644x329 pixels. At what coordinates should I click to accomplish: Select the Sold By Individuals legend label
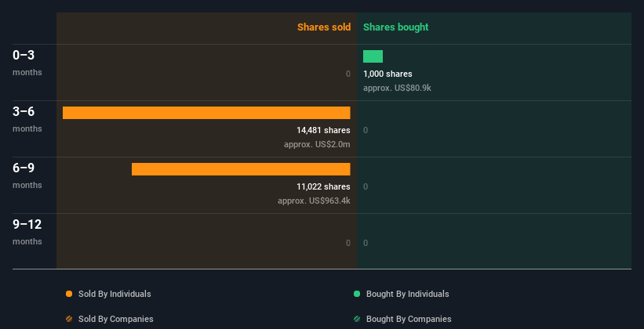point(115,294)
